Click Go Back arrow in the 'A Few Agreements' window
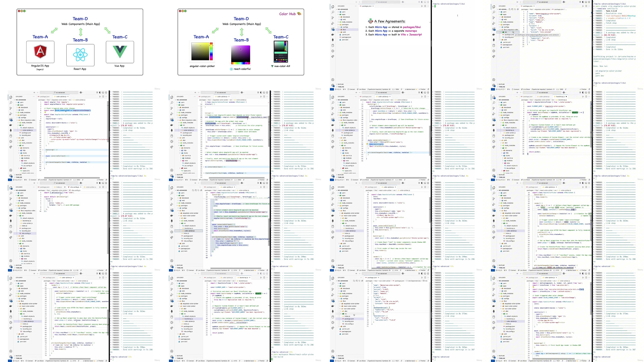Viewport: 644px width, 362px height. (x=356, y=2)
